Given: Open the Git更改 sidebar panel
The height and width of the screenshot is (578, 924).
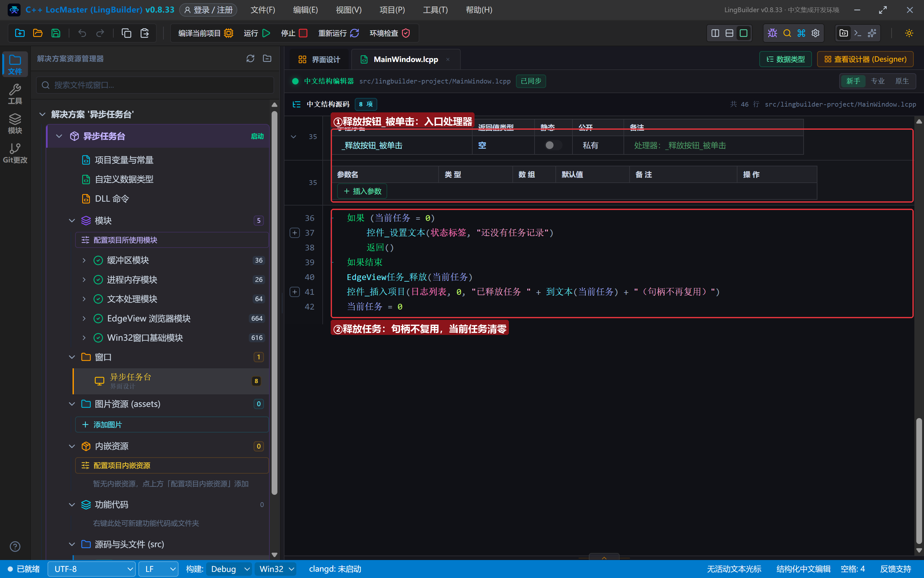Looking at the screenshot, I should (15, 153).
